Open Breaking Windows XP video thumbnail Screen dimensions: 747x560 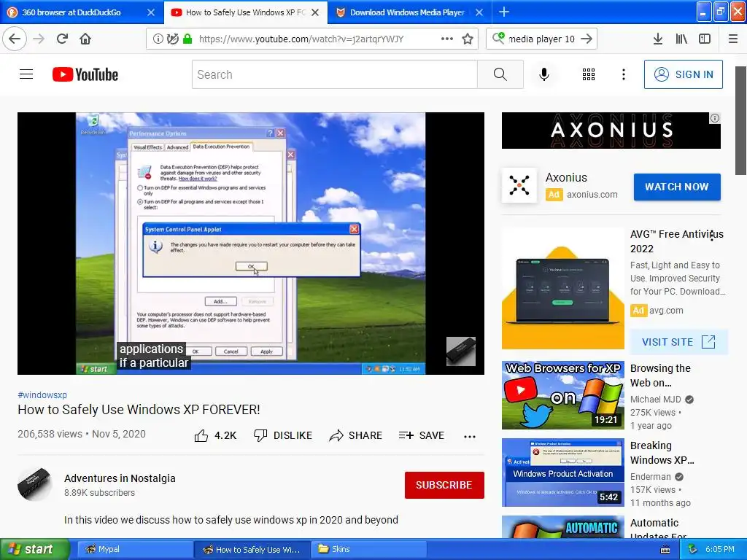coord(562,472)
